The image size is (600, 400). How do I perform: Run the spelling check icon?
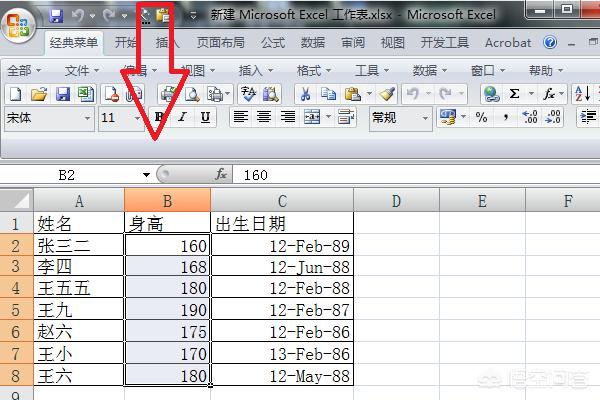tap(248, 94)
